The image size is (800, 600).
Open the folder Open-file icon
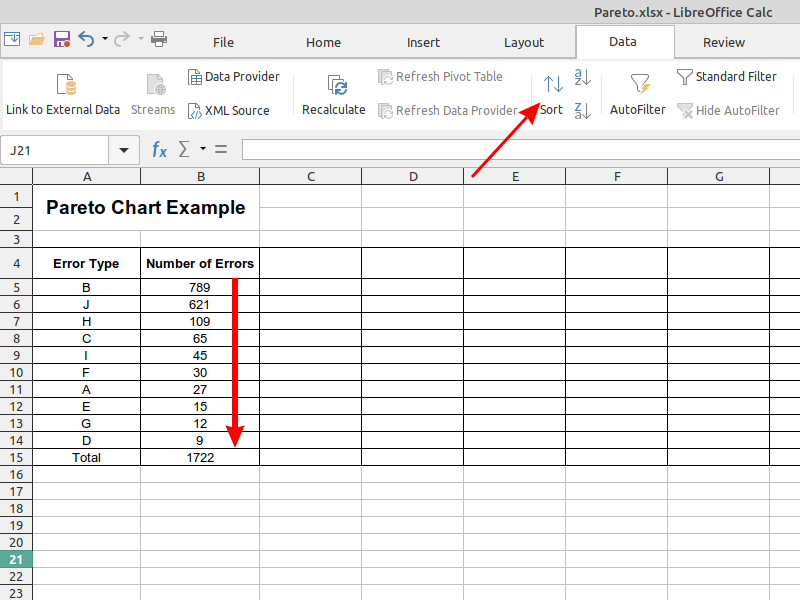(37, 39)
